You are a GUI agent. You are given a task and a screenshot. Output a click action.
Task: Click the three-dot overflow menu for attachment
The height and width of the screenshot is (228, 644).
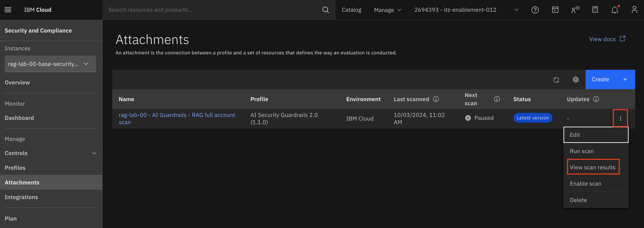pos(620,119)
